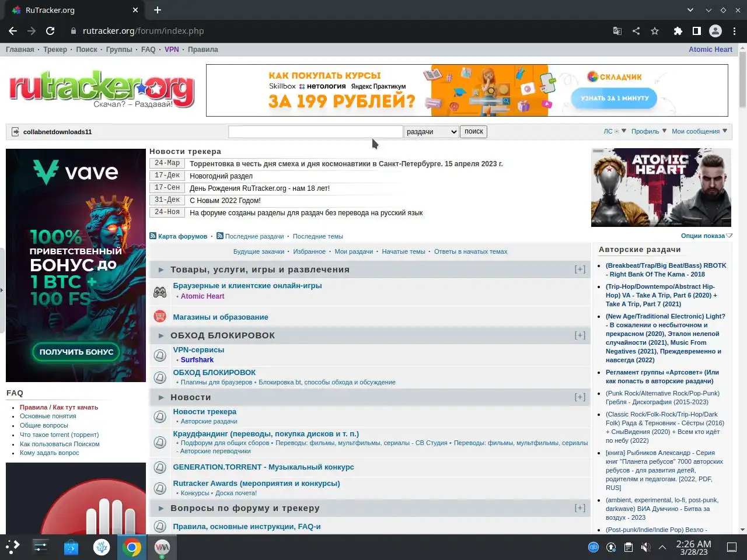747x560 pixels.
Task: Open Группы menu item
Action: click(x=119, y=50)
